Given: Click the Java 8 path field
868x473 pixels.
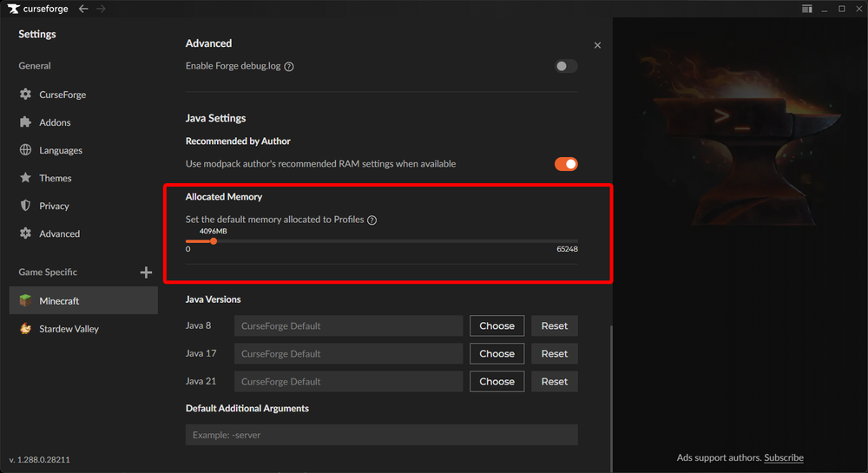Looking at the screenshot, I should click(348, 325).
